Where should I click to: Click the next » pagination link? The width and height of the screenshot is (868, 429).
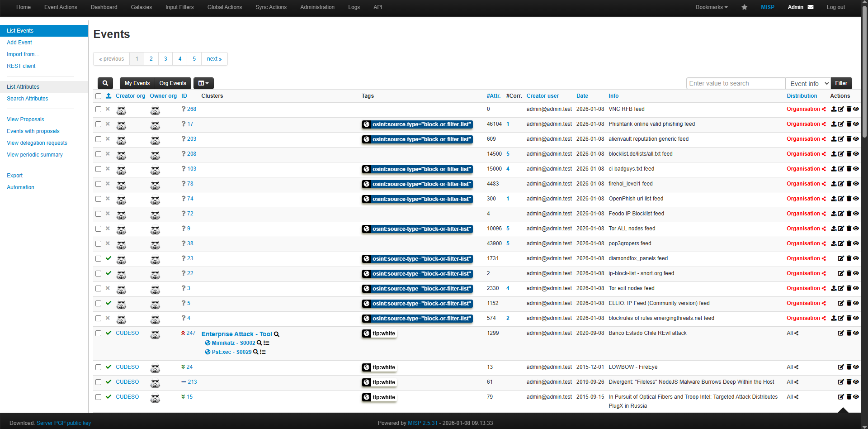click(214, 59)
